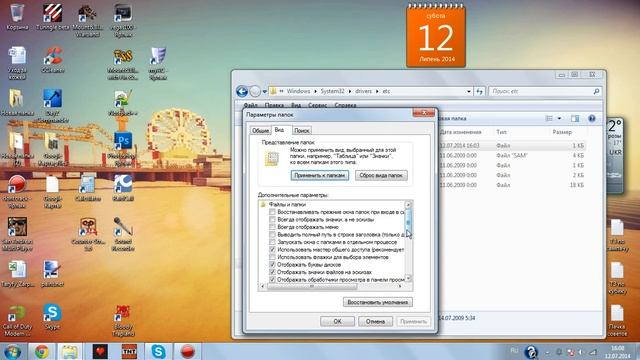
Task: Enable Всегда отображать значки, а не эскизы
Action: pos(272,220)
